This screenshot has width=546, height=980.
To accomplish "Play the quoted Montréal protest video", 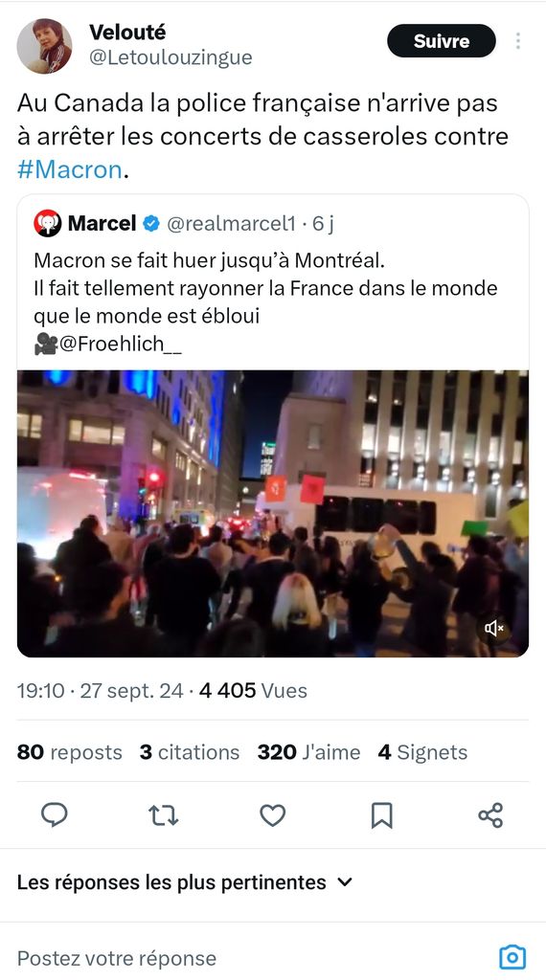I will [x=273, y=513].
